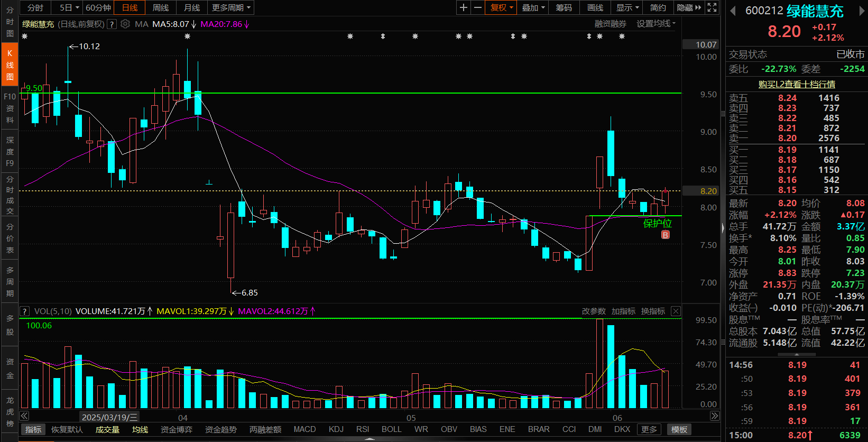868x442 pixels.
Task: Open 深度F9 sidebar item
Action: click(x=10, y=152)
